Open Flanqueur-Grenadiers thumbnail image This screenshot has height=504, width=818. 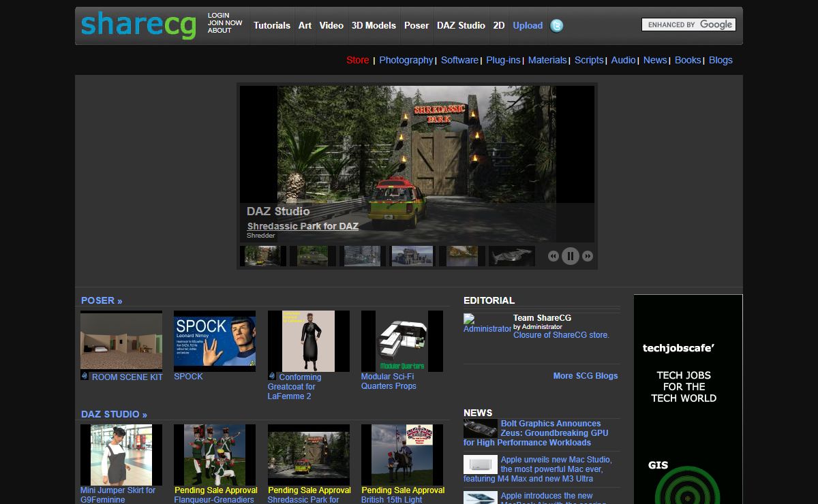click(x=215, y=455)
